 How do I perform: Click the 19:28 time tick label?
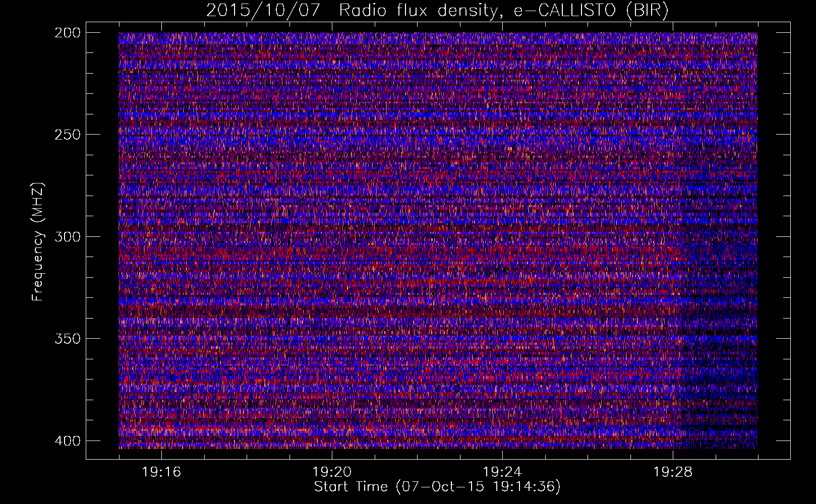pyautogui.click(x=673, y=472)
